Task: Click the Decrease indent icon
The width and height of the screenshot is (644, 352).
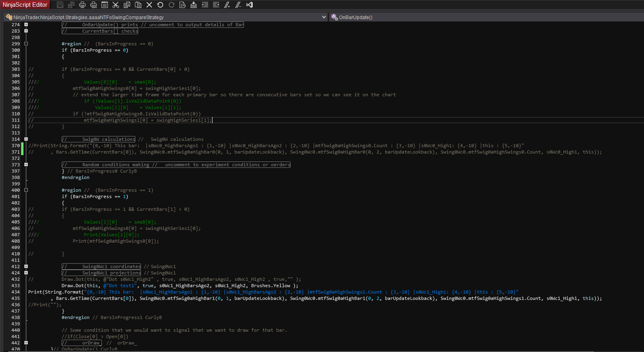Action: (x=205, y=5)
